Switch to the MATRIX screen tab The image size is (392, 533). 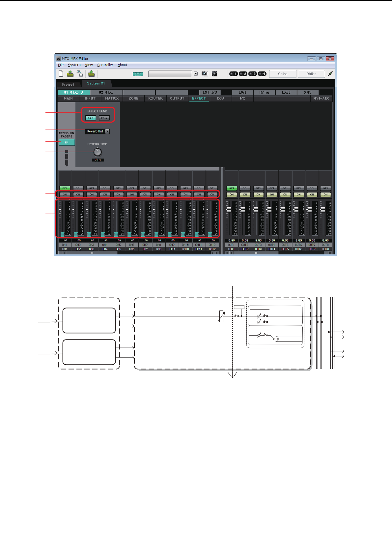coord(112,98)
